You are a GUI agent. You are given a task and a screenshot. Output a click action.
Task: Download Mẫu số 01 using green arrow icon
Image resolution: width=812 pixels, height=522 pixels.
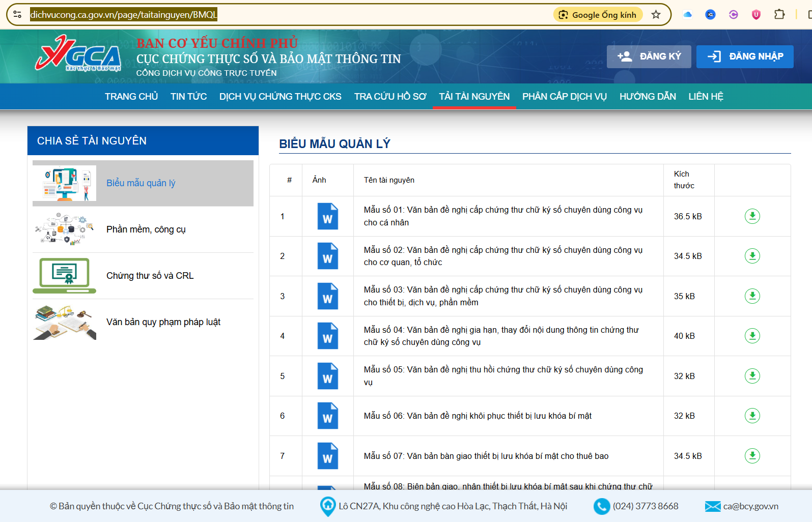click(752, 216)
